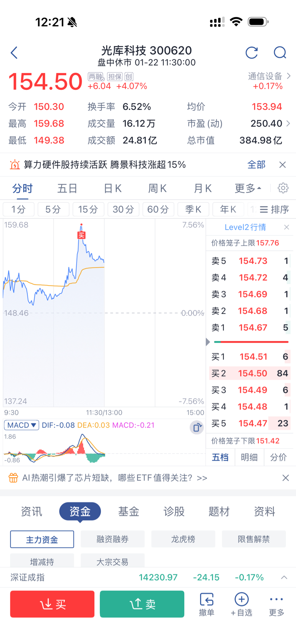Switch to the 明细 order tab

(249, 457)
